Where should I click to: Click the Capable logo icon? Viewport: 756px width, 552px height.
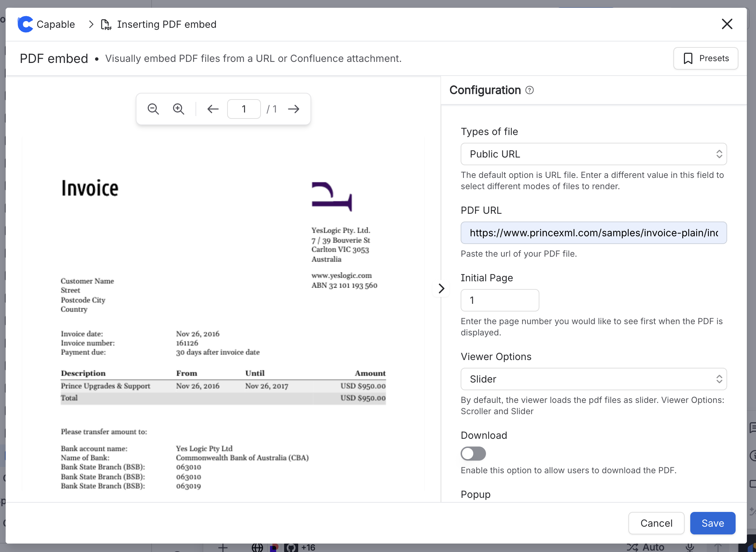point(25,24)
